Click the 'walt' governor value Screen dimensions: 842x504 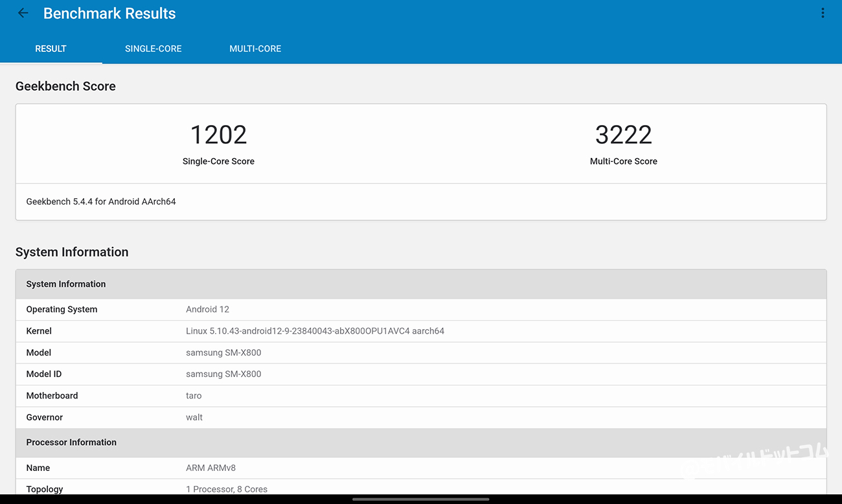pyautogui.click(x=194, y=417)
